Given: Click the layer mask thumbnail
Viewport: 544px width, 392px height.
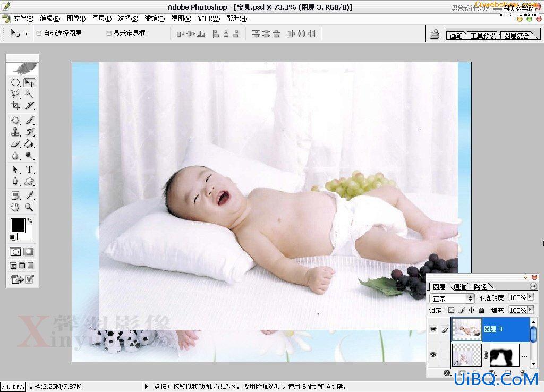Looking at the screenshot, I should tap(505, 355).
